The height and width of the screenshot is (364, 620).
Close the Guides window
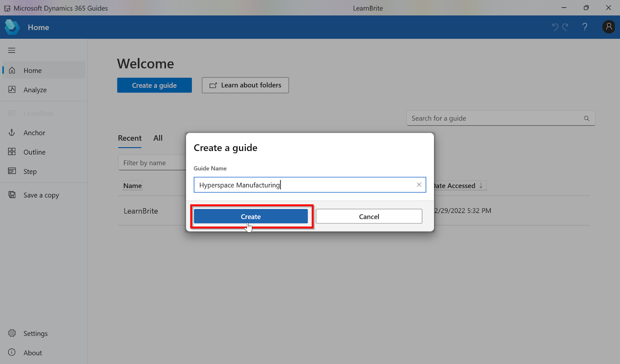[608, 8]
